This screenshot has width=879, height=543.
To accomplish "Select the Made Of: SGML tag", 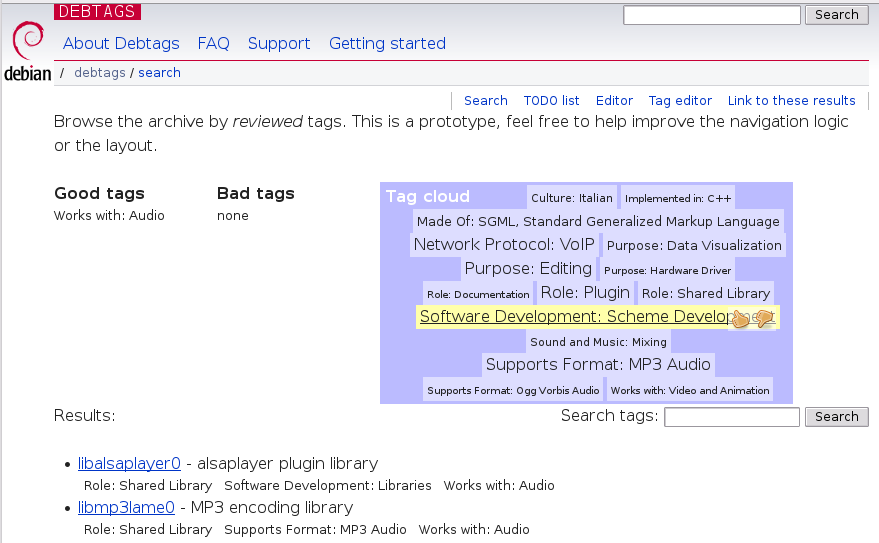I will [x=598, y=221].
